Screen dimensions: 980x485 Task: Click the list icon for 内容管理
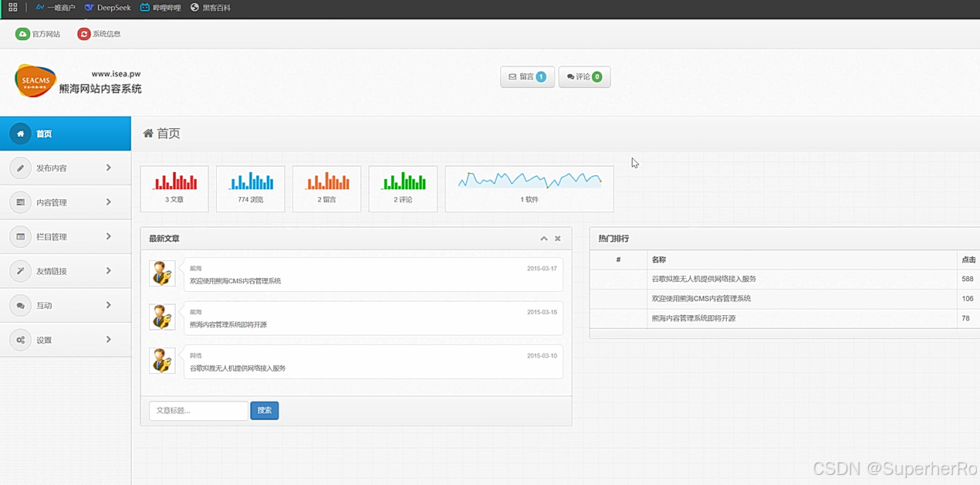[x=20, y=202]
